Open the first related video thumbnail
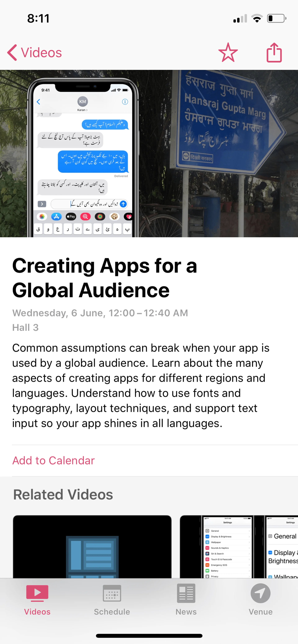Screen dimensions: 298x644 point(92,546)
